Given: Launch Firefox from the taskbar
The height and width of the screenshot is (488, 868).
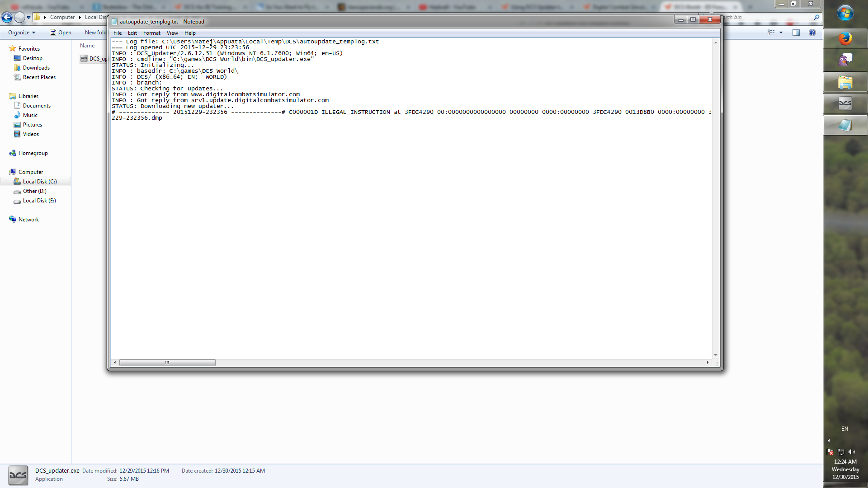Looking at the screenshot, I should (x=845, y=39).
